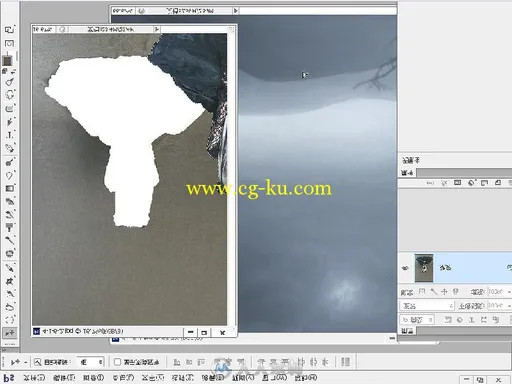Click the first align edges icon
Image resolution: width=512 pixels, height=384 pixels.
(x=177, y=362)
